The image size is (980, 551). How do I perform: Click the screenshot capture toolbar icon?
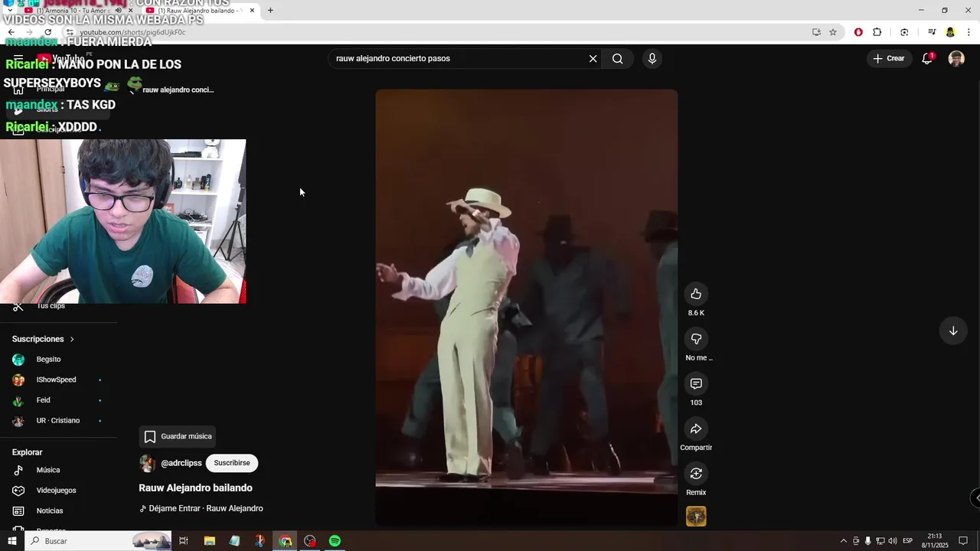pyautogui.click(x=904, y=32)
